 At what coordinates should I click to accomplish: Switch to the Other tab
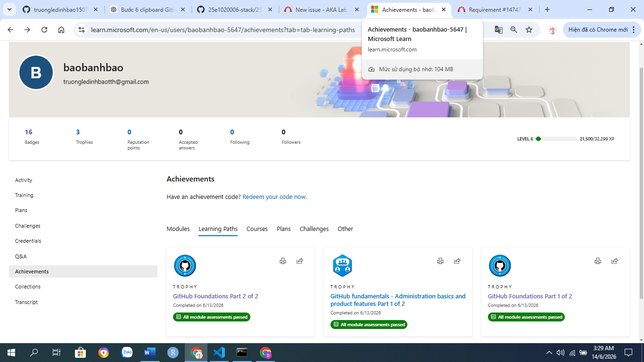pos(346,229)
